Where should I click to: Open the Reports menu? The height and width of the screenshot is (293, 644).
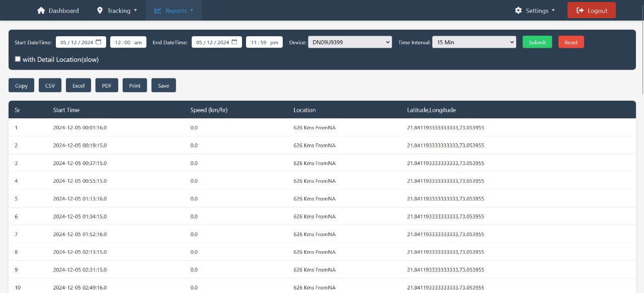click(176, 11)
